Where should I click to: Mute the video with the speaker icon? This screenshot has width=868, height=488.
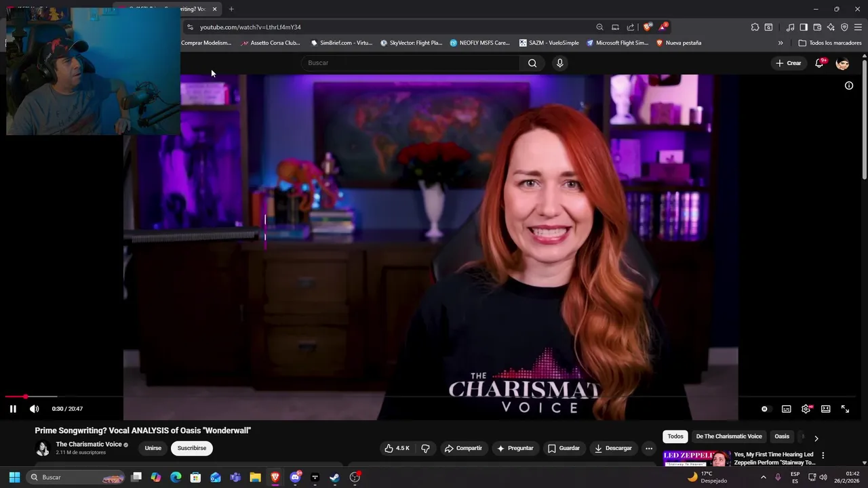coord(34,409)
